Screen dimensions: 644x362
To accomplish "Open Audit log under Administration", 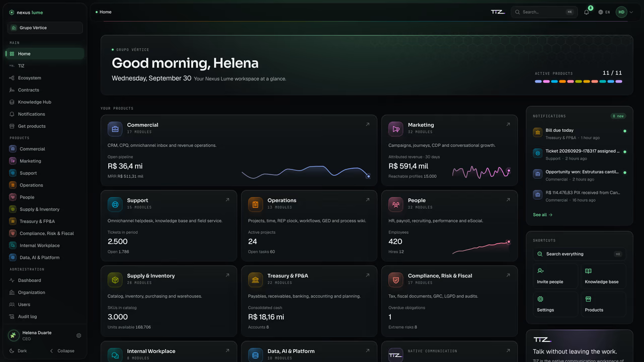I will 45,317.
